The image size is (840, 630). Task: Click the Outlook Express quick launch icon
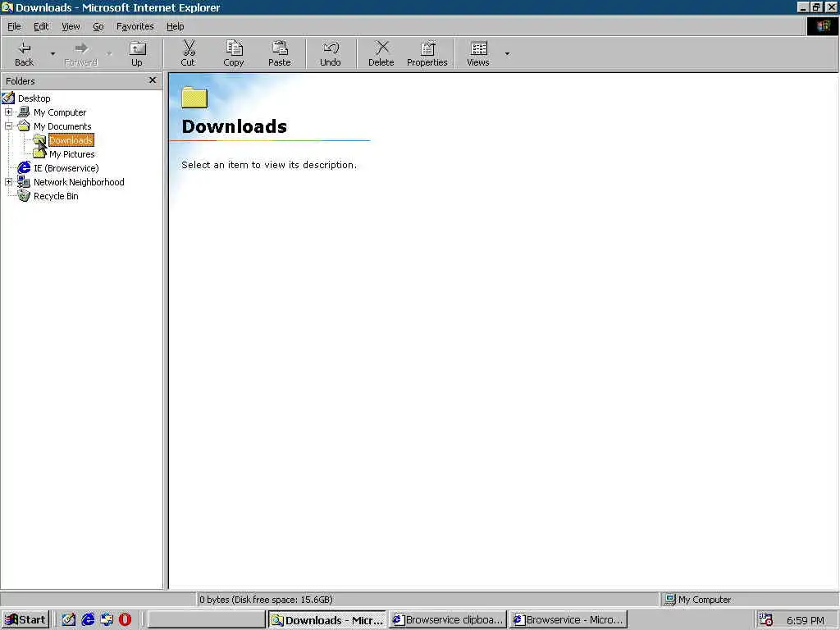click(x=107, y=620)
